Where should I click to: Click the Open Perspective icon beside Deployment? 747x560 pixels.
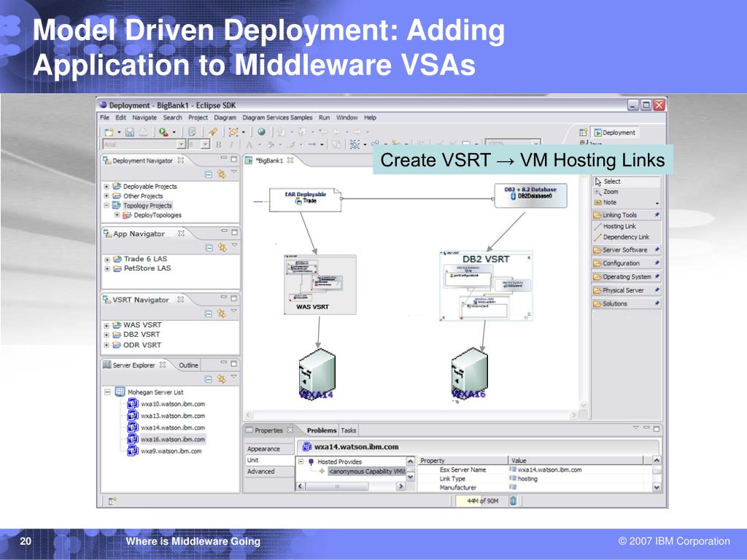pos(583,133)
